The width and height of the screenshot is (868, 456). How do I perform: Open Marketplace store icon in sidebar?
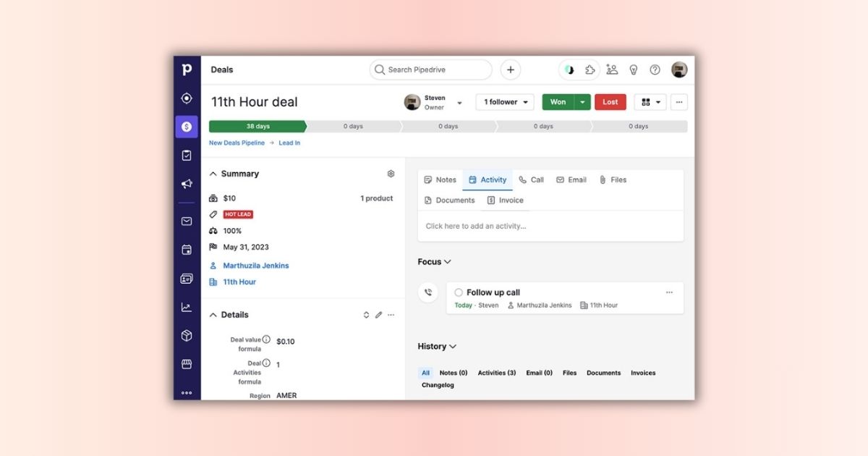[187, 364]
